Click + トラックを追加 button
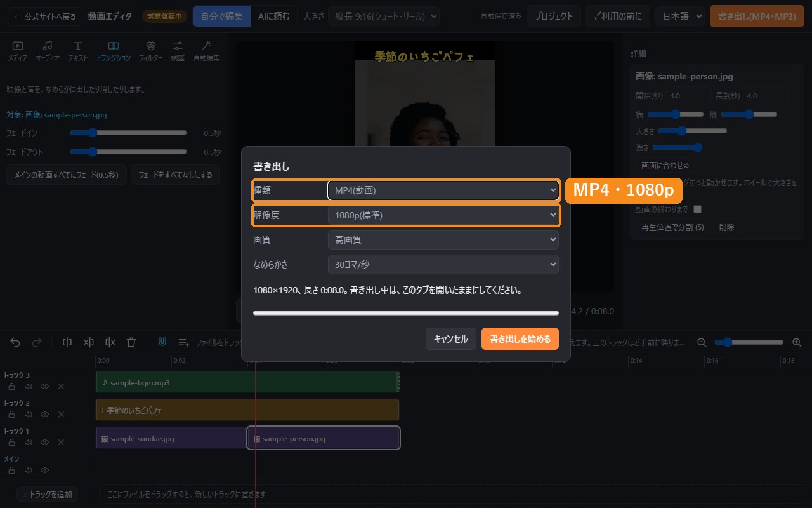The width and height of the screenshot is (812, 508). [x=48, y=494]
